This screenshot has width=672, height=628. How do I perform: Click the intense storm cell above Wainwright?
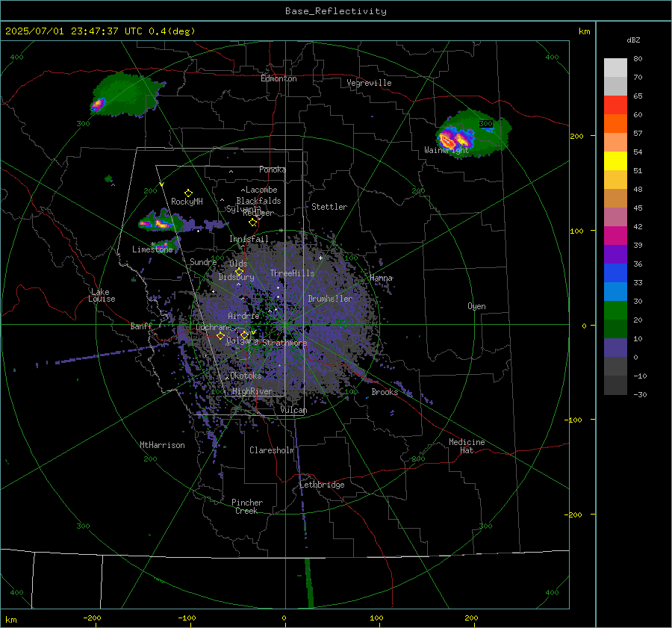(455, 138)
